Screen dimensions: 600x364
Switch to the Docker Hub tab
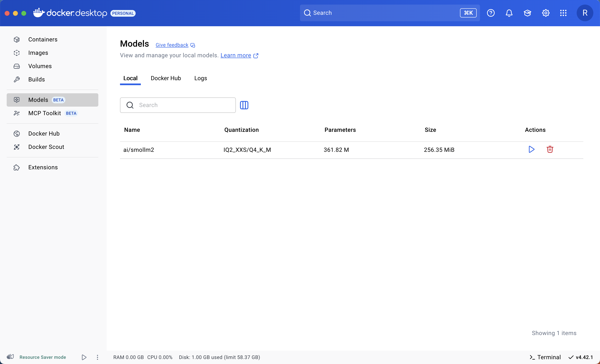[166, 78]
